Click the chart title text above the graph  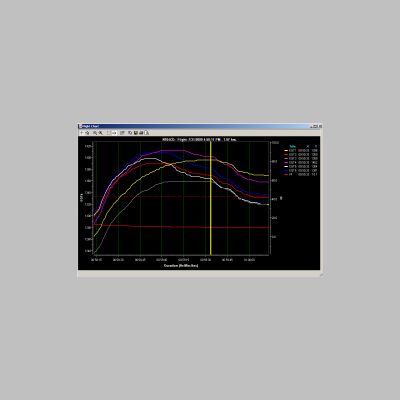[x=199, y=139]
